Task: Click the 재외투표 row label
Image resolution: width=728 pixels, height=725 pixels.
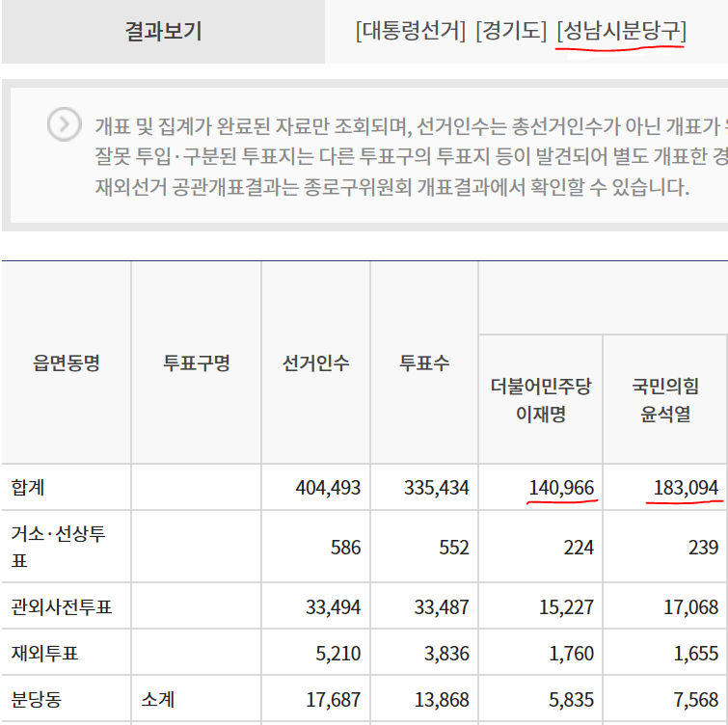Action: (44, 653)
